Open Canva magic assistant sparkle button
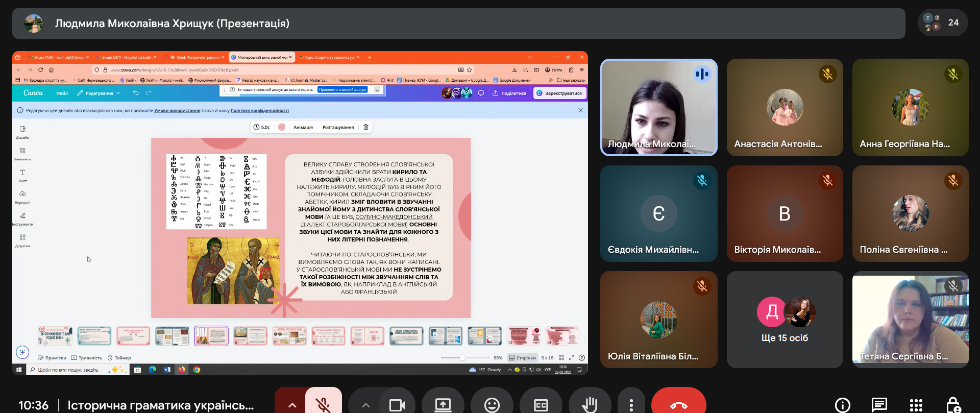The image size is (980, 413). (x=22, y=352)
